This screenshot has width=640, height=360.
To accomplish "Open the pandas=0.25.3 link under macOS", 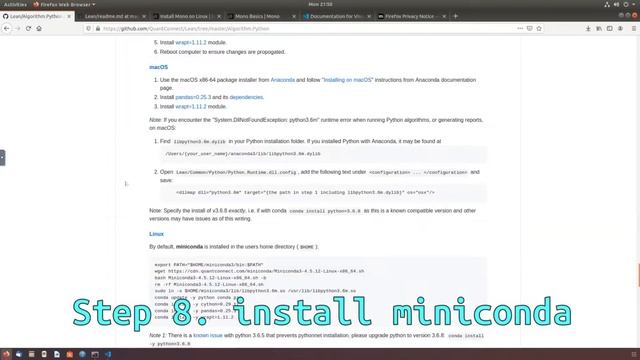I will 193,97.
